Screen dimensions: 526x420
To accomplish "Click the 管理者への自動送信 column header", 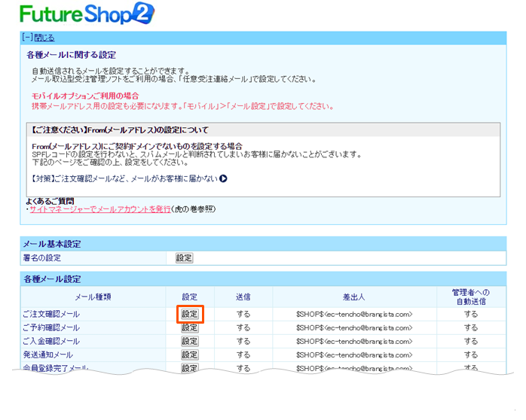I will [x=470, y=297].
